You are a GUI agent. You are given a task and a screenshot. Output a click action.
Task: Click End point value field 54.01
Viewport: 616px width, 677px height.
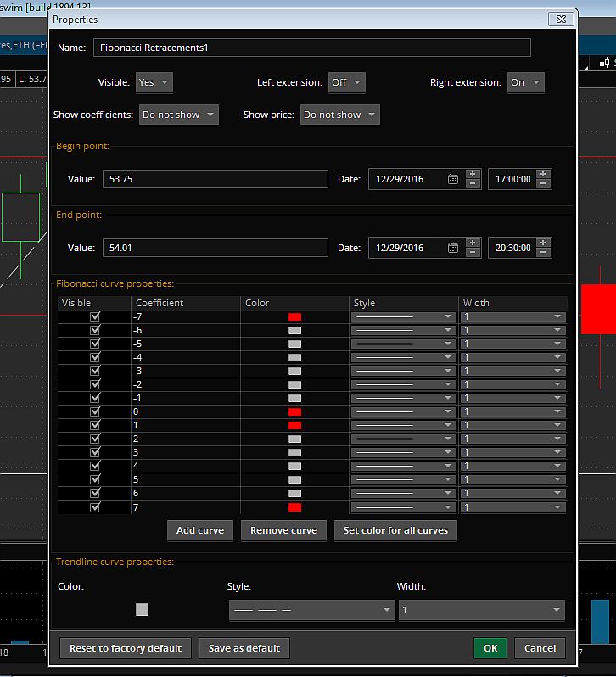216,248
